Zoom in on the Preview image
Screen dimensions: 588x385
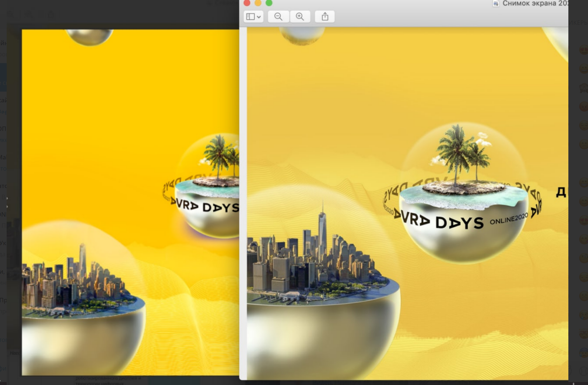tap(300, 17)
